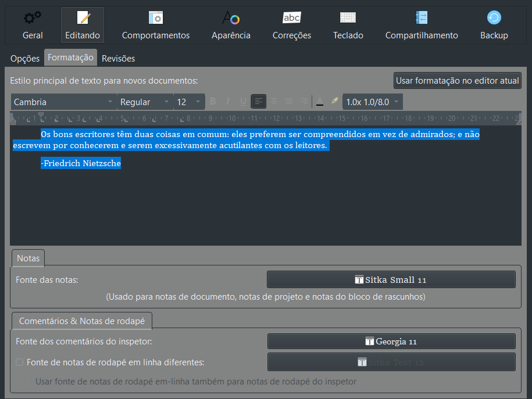Click the justify text alignment icon
Image resolution: width=532 pixels, height=399 pixels.
(289, 102)
